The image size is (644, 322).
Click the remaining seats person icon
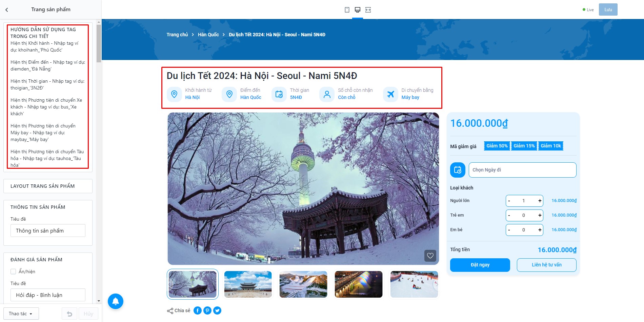click(x=327, y=94)
